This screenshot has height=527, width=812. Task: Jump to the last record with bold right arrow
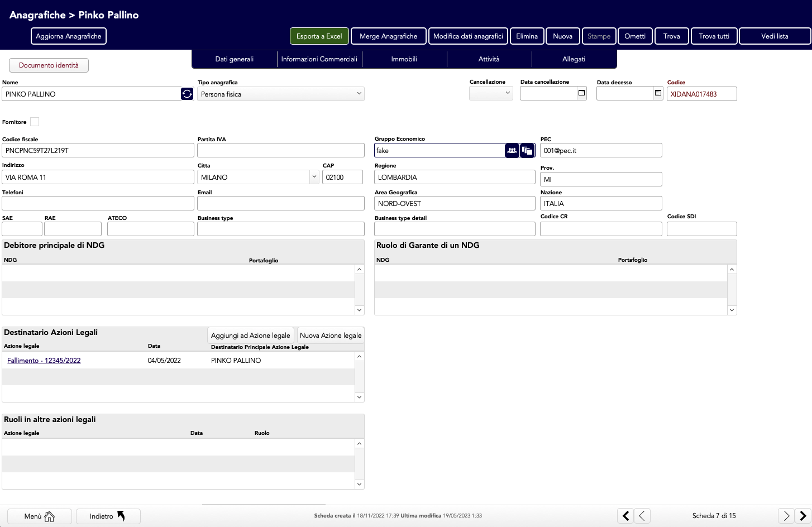point(803,516)
